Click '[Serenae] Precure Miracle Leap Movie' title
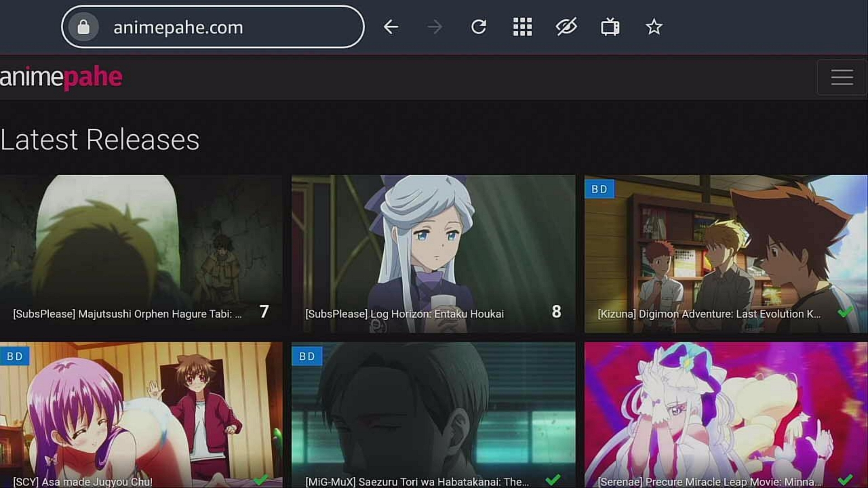Screen dimensions: 868x488 point(709,482)
